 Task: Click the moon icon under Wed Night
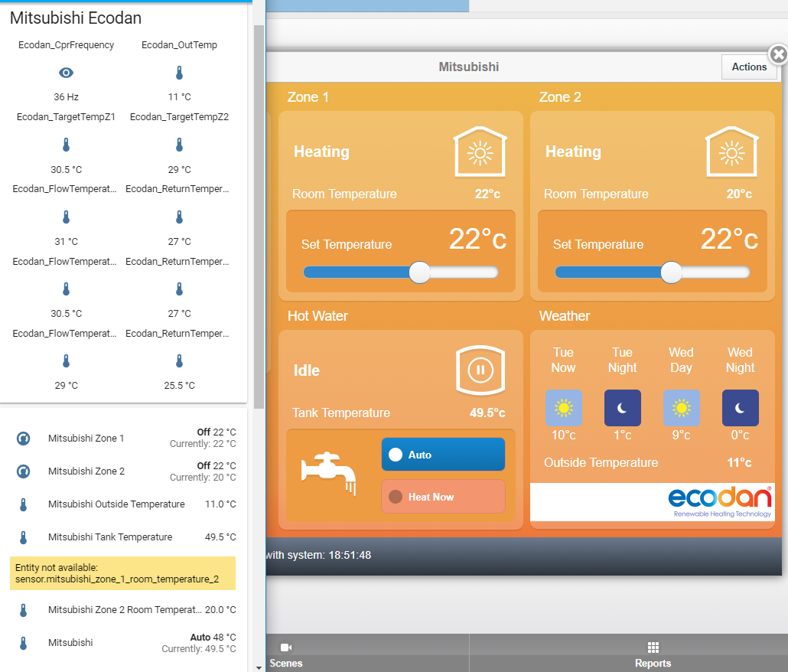[740, 408]
